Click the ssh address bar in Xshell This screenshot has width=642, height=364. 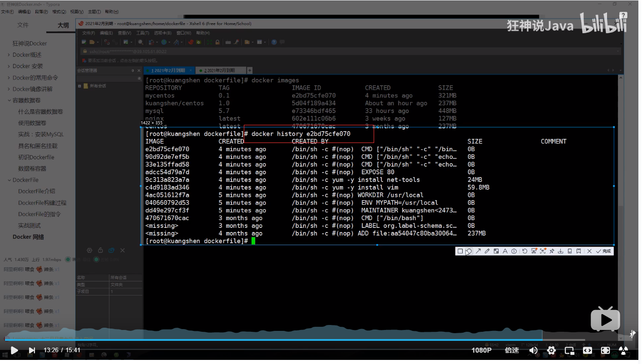[x=350, y=51]
